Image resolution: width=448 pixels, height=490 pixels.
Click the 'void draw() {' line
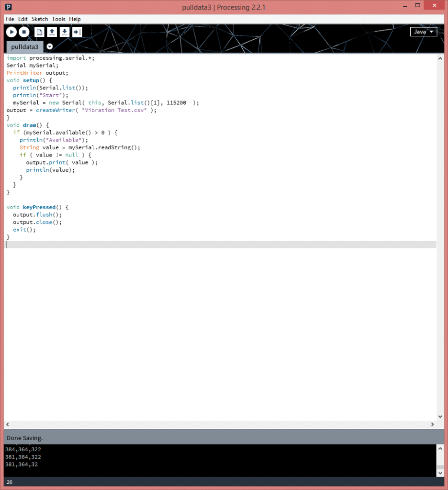(28, 125)
